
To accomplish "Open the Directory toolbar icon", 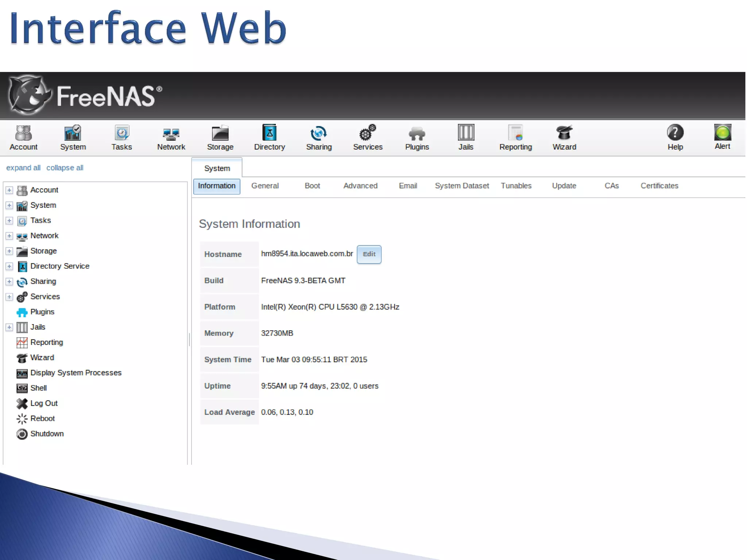I will point(269,133).
